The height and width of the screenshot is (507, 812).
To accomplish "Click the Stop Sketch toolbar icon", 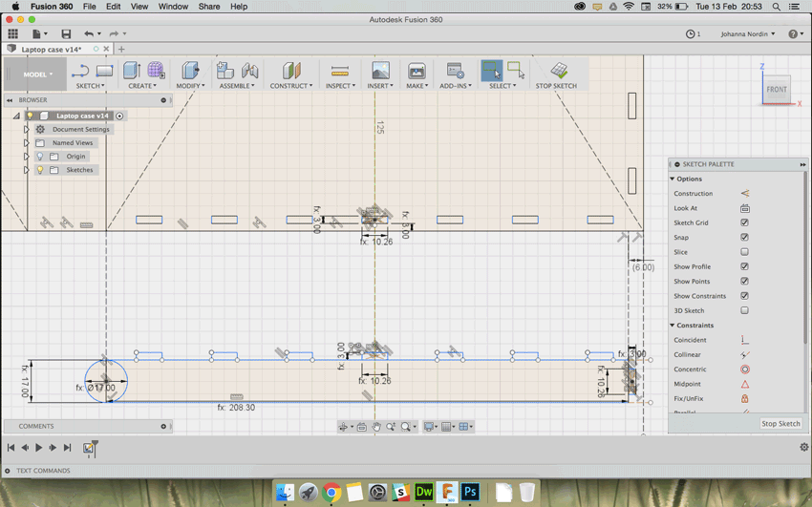I will [x=559, y=71].
